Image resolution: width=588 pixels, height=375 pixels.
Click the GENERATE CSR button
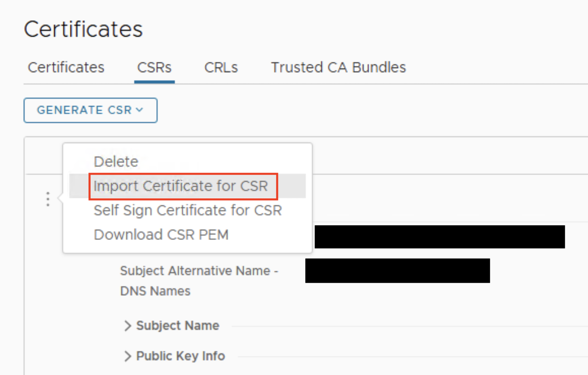90,110
